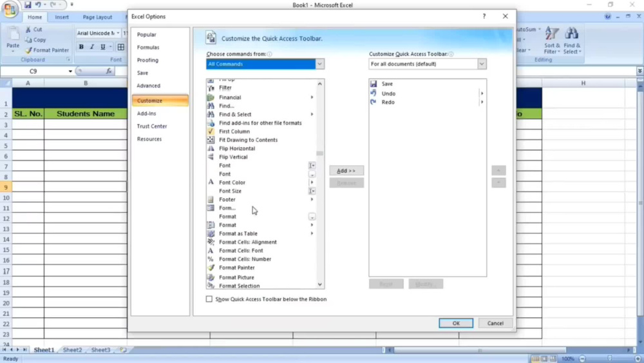Expand the Font Color submenu arrow
The image size is (644, 363).
[312, 182]
